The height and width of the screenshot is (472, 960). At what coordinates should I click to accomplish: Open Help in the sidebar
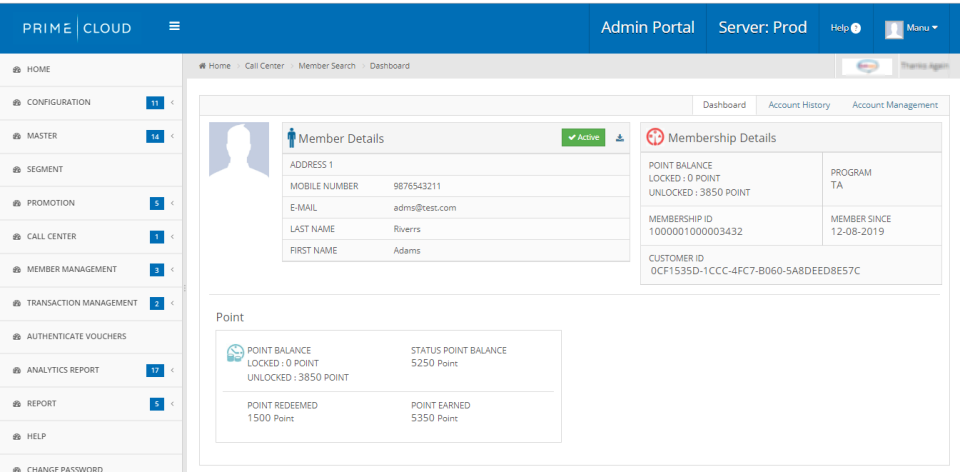coord(91,436)
